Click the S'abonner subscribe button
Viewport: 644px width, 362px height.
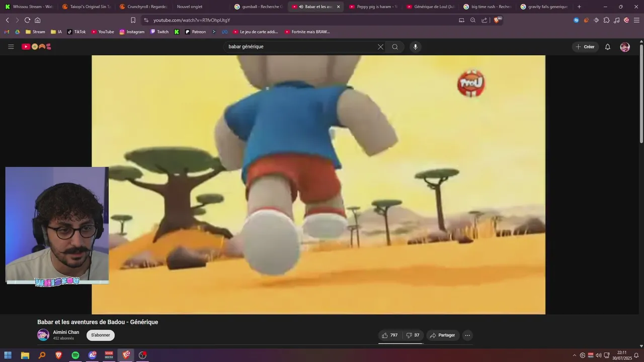pos(101,335)
